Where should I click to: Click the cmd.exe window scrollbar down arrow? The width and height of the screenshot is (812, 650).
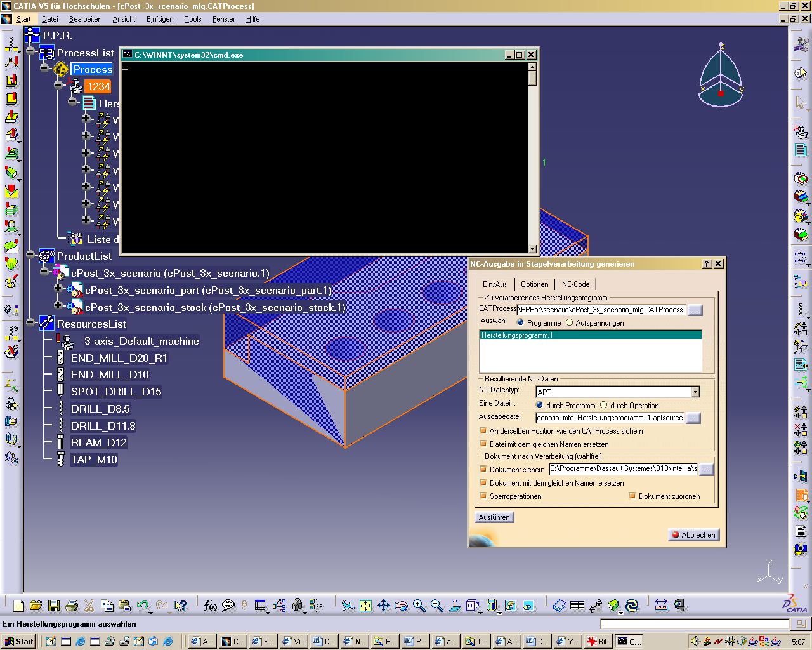pyautogui.click(x=532, y=249)
